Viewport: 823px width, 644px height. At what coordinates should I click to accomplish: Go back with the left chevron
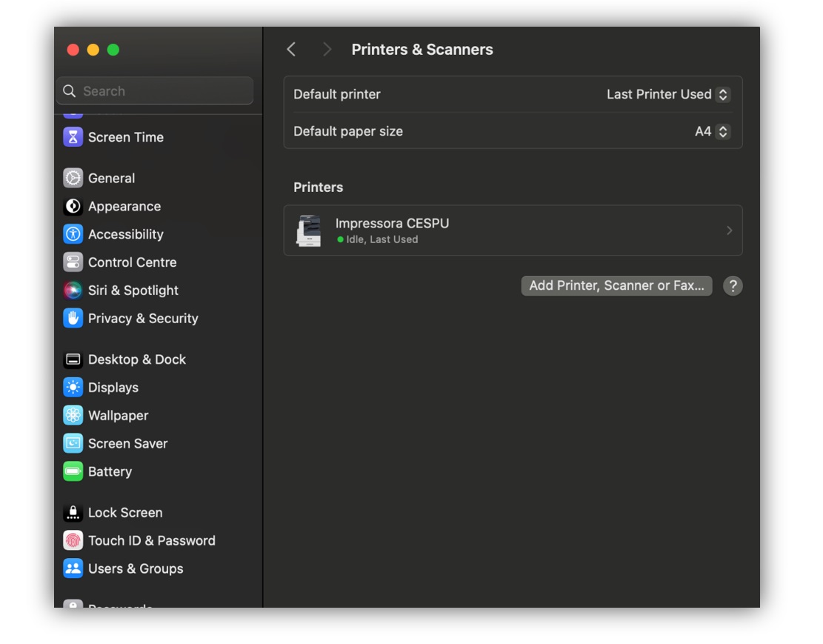[x=291, y=50]
